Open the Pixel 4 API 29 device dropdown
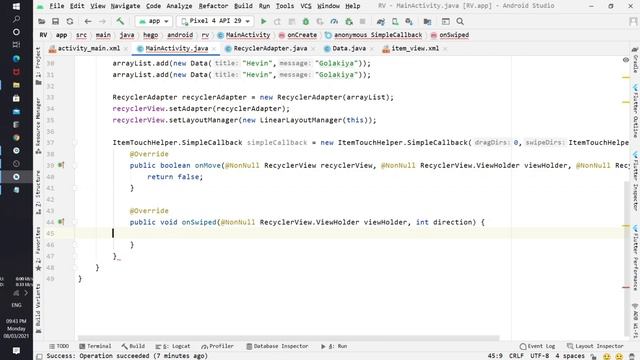The image size is (640, 360). [x=215, y=21]
